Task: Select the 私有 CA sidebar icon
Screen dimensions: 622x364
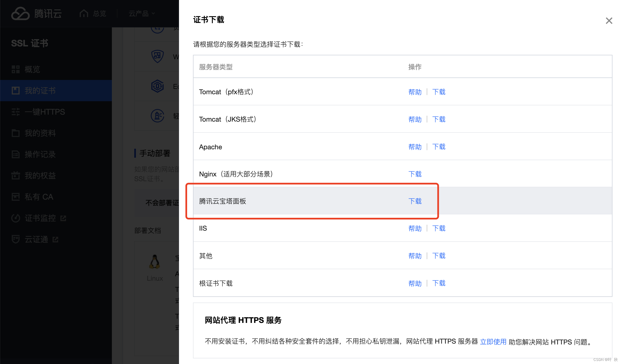Action: point(16,197)
